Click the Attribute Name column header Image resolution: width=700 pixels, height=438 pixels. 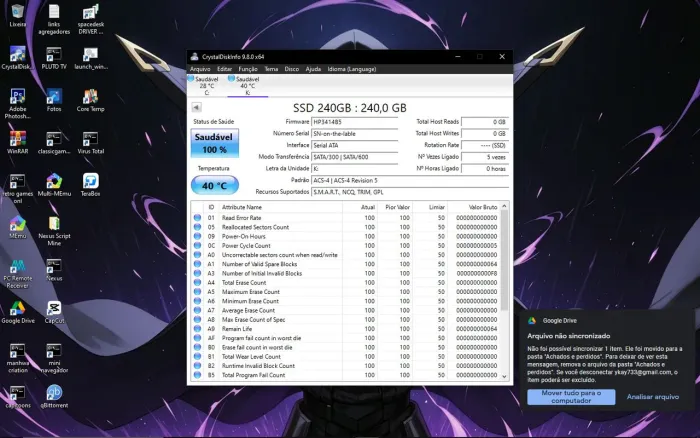click(281, 207)
